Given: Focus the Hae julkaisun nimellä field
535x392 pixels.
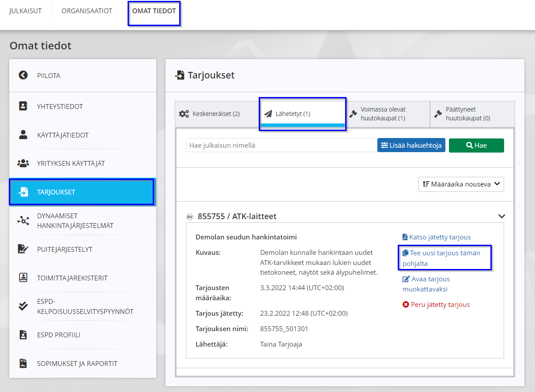Looking at the screenshot, I should tap(282, 145).
